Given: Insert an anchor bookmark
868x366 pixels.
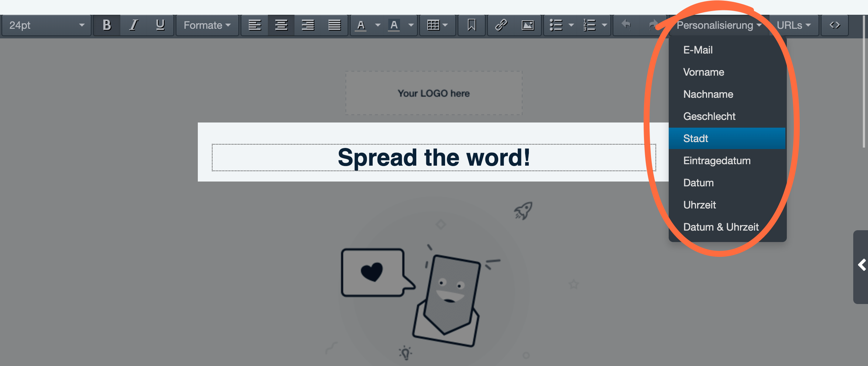Looking at the screenshot, I should (x=471, y=25).
